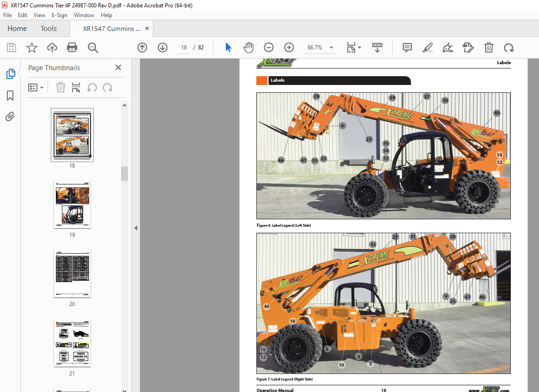Rotate page clockwise in thumbnails panel
539x392 pixels.
click(x=108, y=88)
